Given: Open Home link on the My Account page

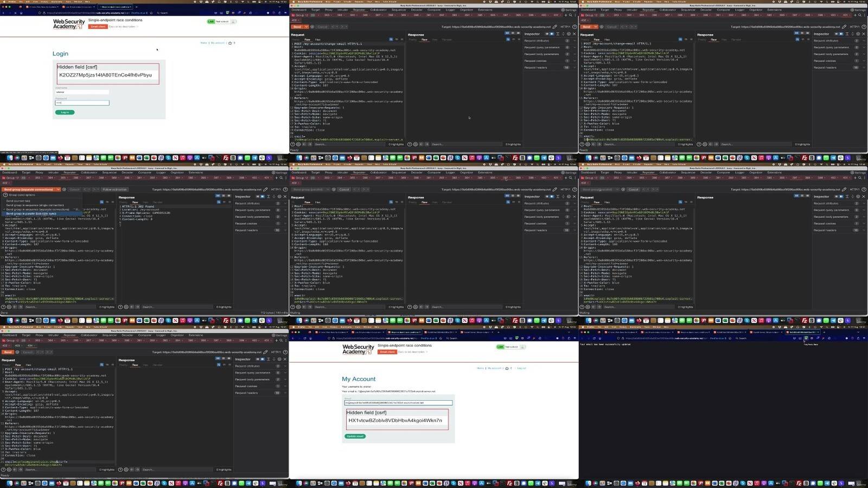Looking at the screenshot, I should [x=480, y=368].
